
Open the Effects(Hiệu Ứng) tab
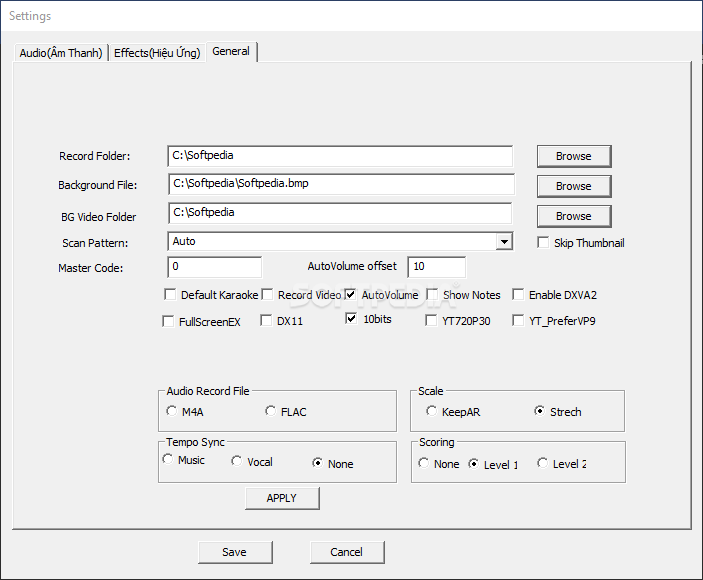point(157,53)
